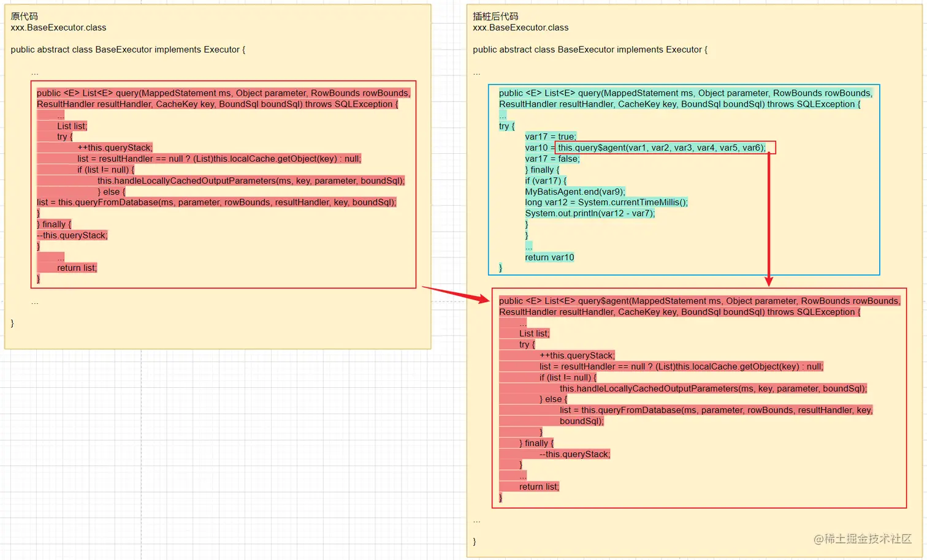Click the class declaration line in 原代码 panel
This screenshot has width=927, height=560.
[128, 50]
